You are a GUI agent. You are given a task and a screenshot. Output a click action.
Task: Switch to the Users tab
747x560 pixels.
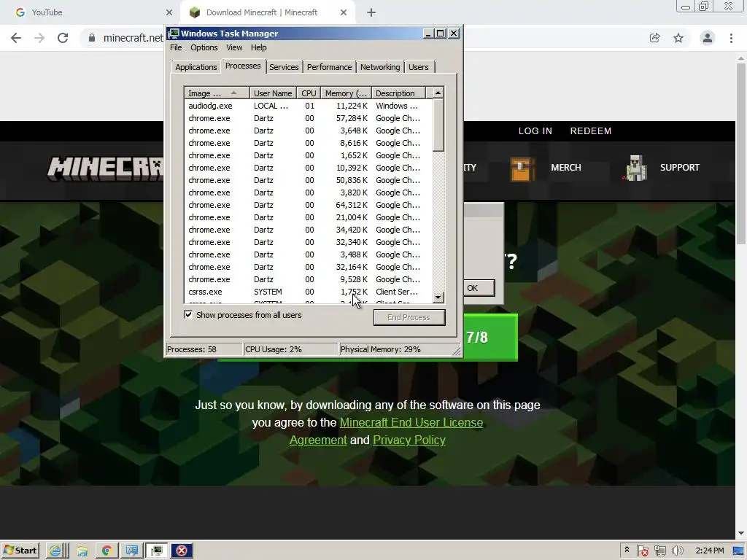418,67
